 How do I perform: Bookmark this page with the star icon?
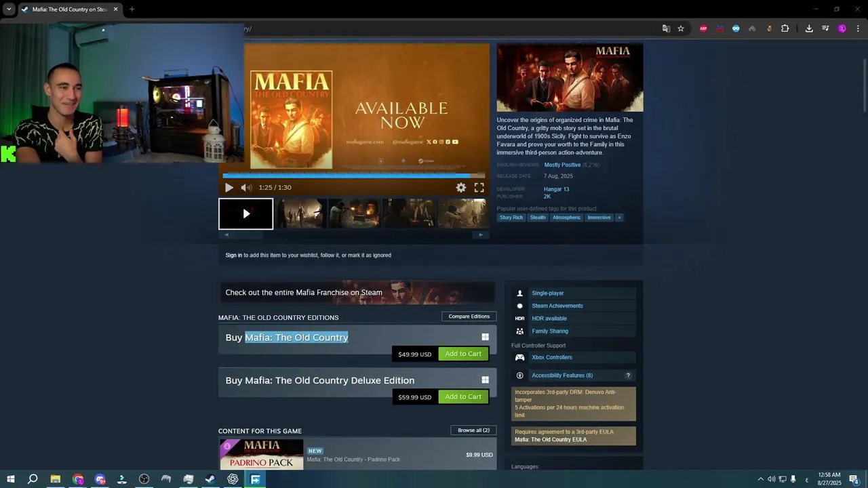tap(681, 28)
